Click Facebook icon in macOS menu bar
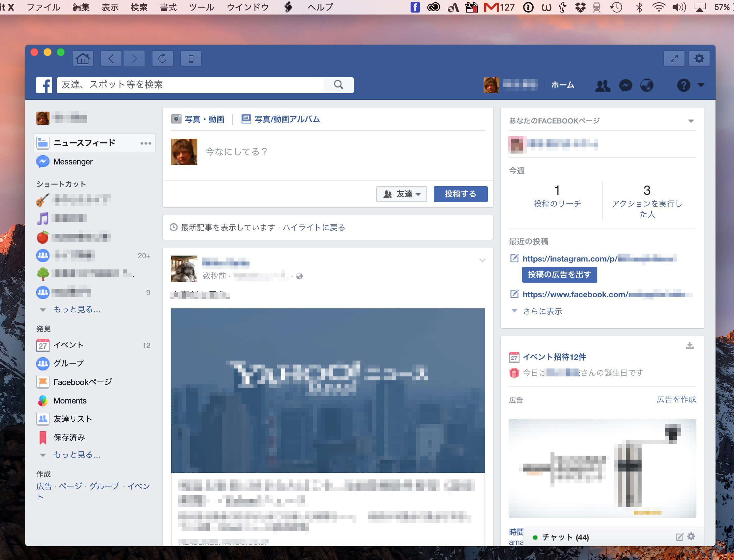The image size is (734, 560). 415,7
